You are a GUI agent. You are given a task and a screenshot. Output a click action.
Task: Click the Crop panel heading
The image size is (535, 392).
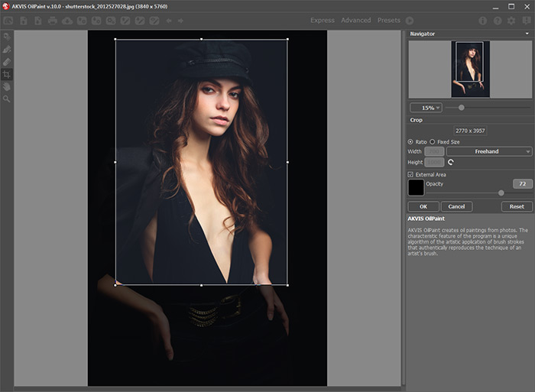416,120
